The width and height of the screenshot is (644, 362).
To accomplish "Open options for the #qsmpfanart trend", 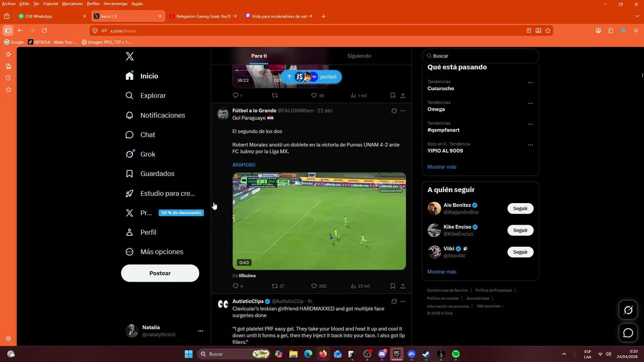I will click(x=530, y=124).
